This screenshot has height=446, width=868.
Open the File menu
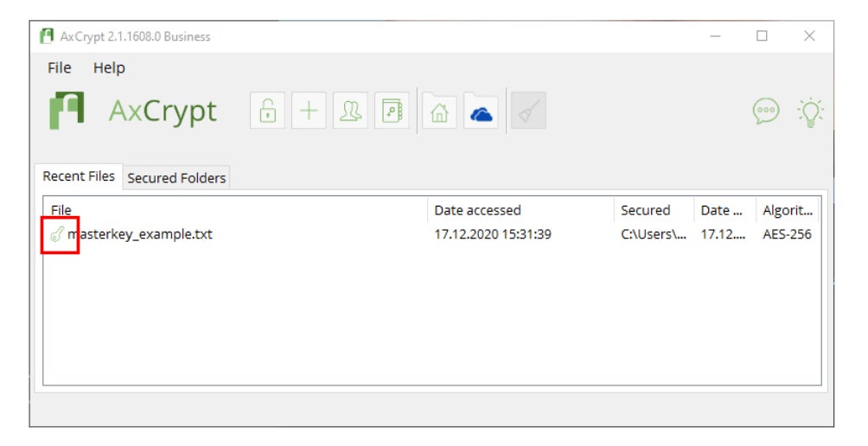60,67
